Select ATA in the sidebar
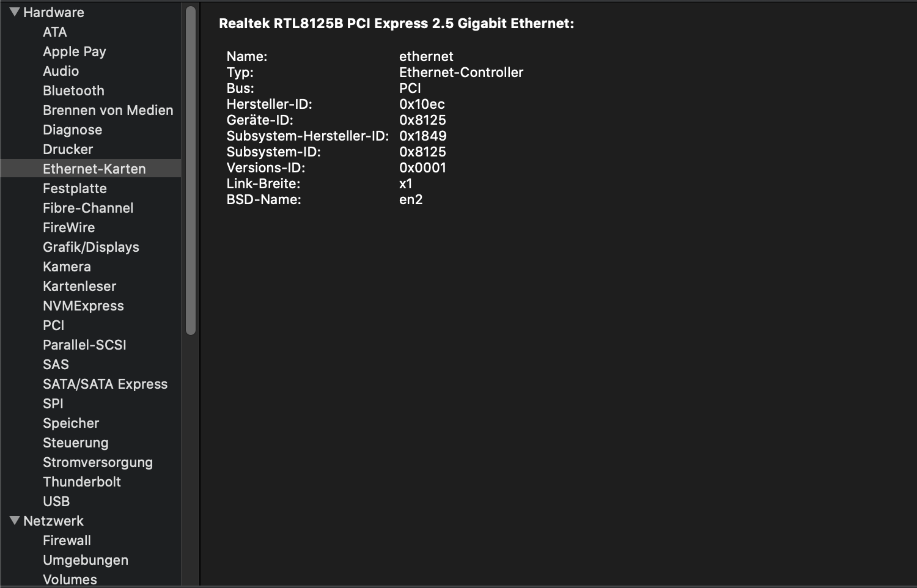The image size is (917, 588). click(54, 32)
